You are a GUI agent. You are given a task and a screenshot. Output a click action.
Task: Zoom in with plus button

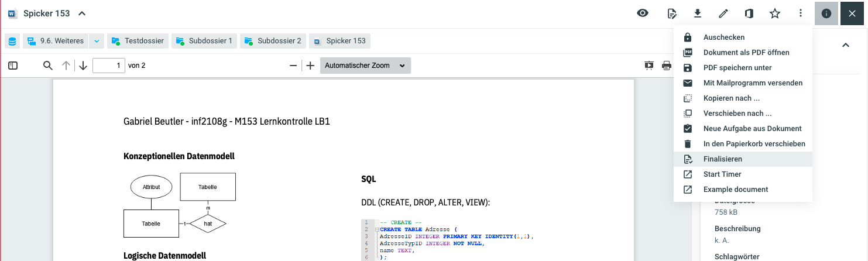310,66
